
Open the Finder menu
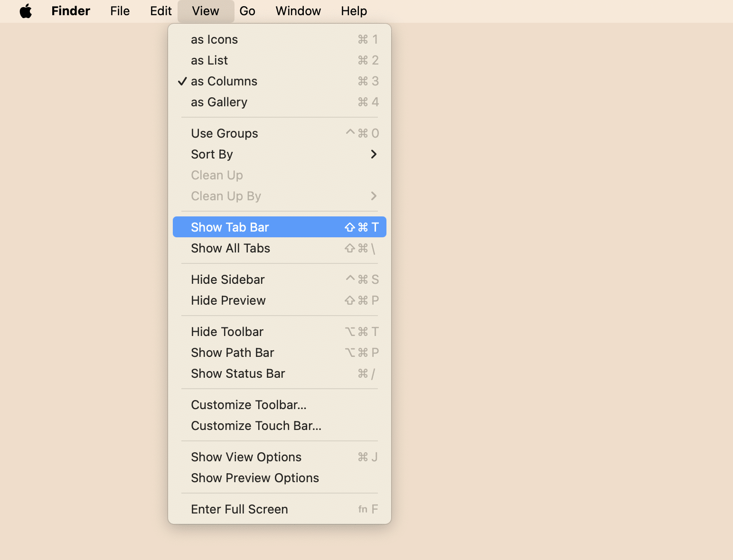pos(70,11)
